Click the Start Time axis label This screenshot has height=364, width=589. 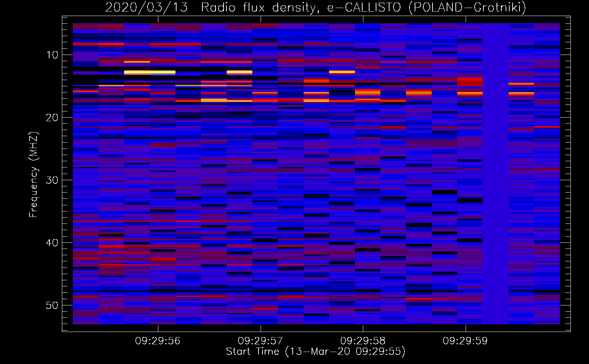pos(316,352)
